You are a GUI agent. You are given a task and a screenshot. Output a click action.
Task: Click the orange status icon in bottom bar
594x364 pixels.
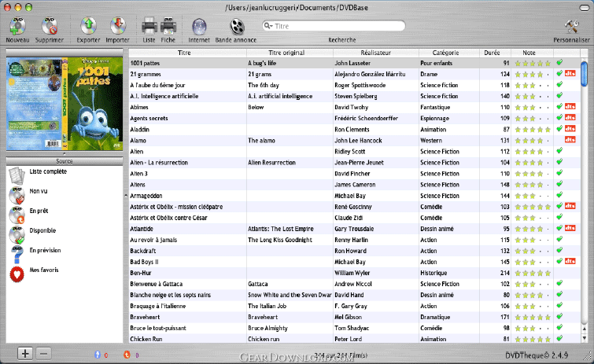(x=127, y=355)
